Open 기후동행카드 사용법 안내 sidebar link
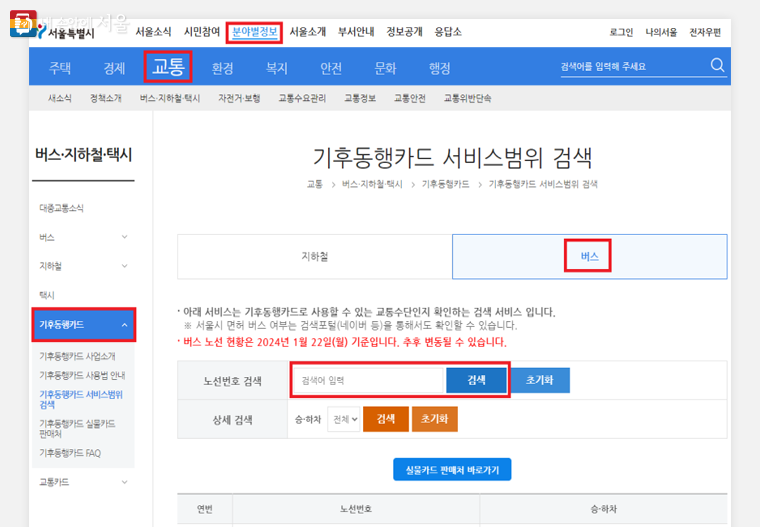Viewport: 760px width, 527px height. click(x=82, y=375)
